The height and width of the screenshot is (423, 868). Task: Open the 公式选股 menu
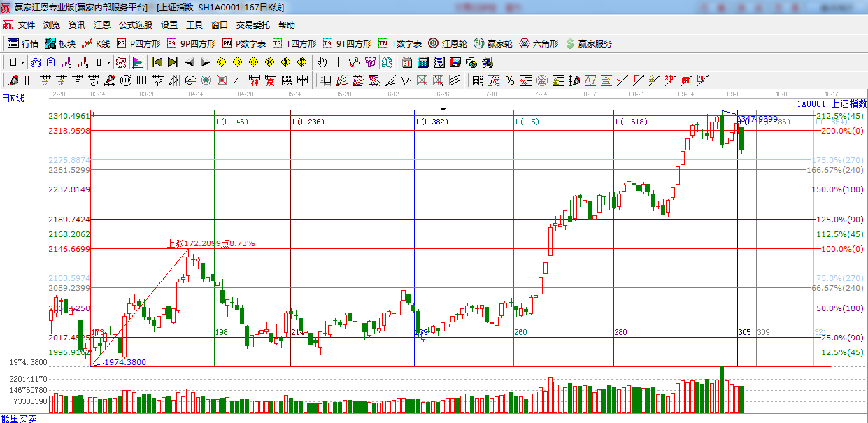coord(135,24)
